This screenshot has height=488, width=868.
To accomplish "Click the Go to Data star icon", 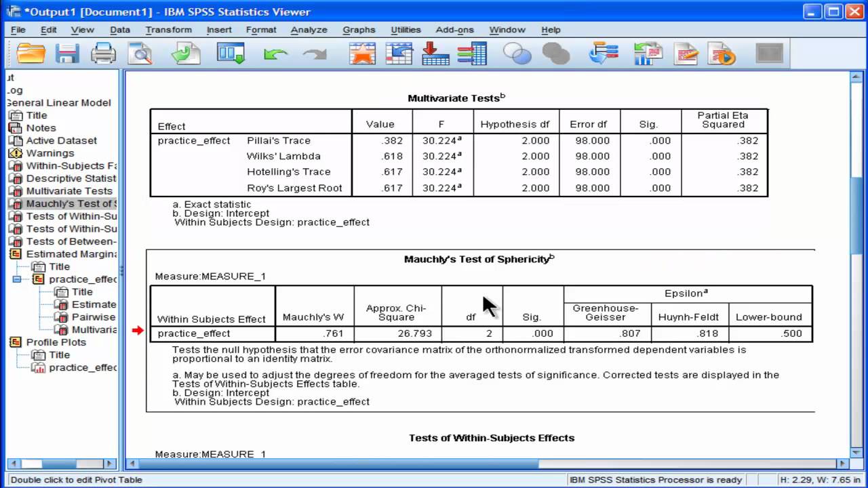I will click(362, 54).
